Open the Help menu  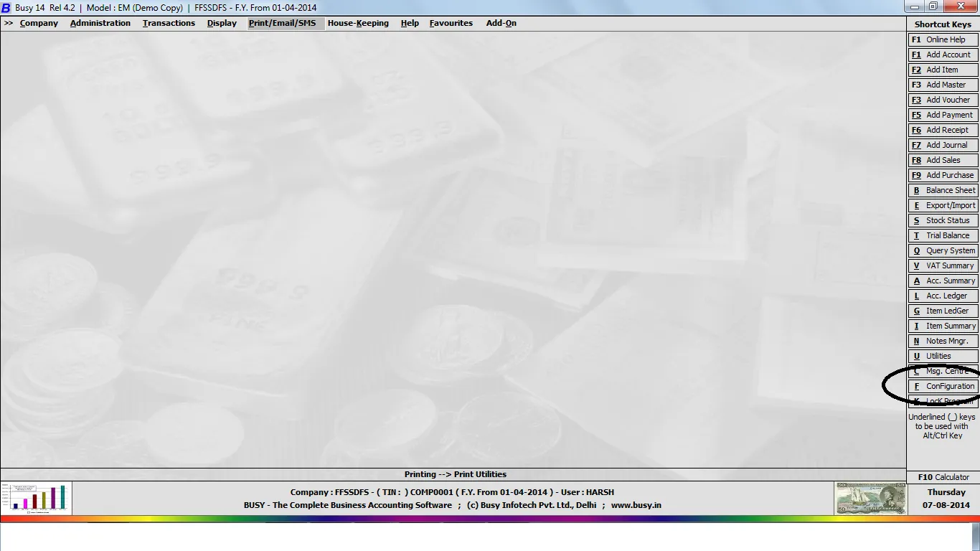(410, 23)
